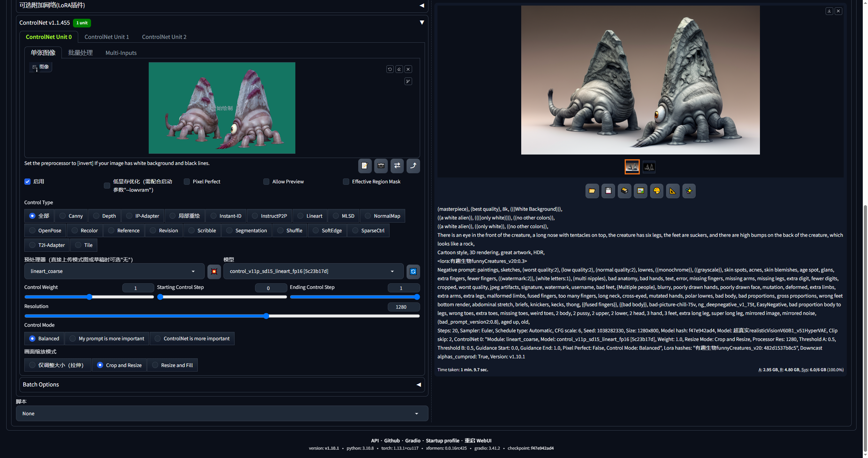This screenshot has height=458, width=868.
Task: Click the webcam camera icon
Action: point(381,166)
